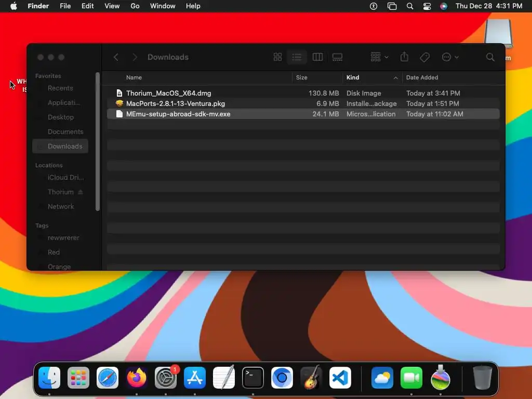Click the Thorium disk image file icon

pyautogui.click(x=119, y=93)
